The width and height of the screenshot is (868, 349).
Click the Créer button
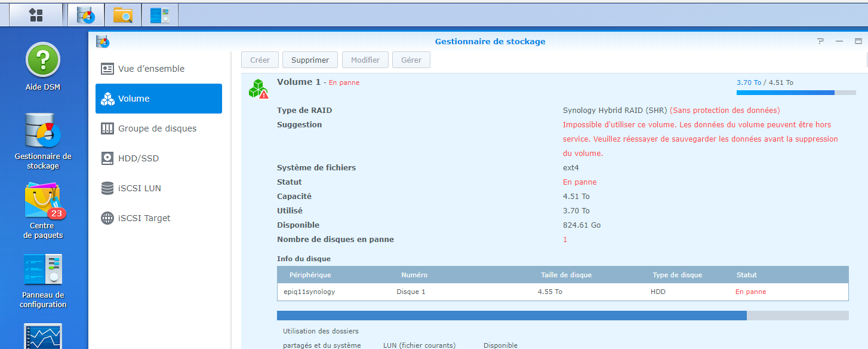click(x=260, y=60)
